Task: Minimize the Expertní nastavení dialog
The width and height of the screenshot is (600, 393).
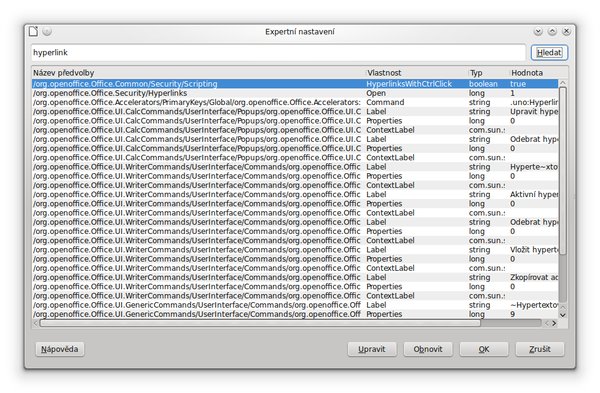Action: pyautogui.click(x=538, y=31)
